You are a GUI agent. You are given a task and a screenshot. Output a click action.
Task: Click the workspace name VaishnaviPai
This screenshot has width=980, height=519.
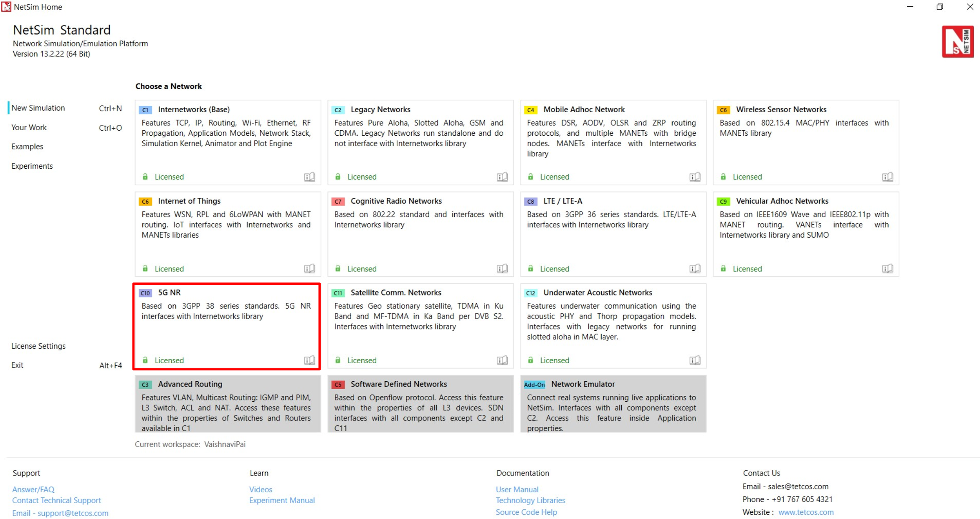225,444
